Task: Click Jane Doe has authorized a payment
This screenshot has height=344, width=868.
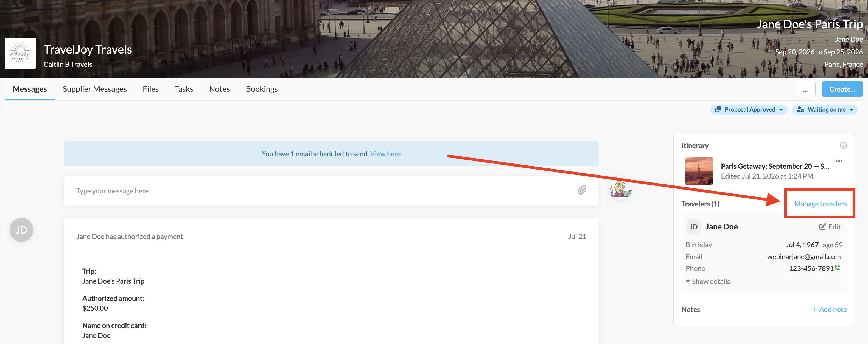Action: coord(129,237)
